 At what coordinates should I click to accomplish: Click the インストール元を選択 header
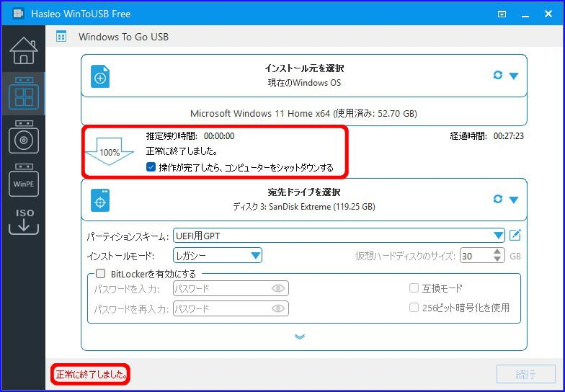304,68
